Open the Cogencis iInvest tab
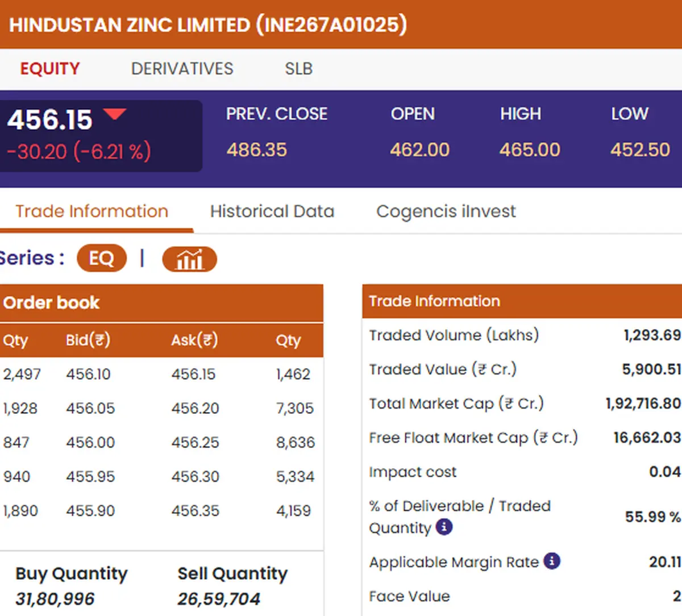The width and height of the screenshot is (682, 616). [446, 211]
